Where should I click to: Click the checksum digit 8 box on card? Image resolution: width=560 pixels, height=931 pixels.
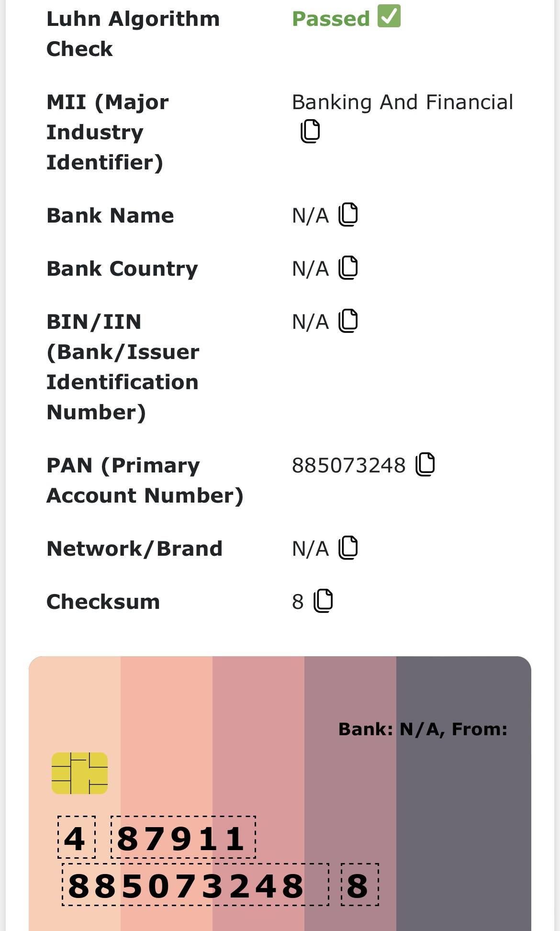pyautogui.click(x=359, y=885)
